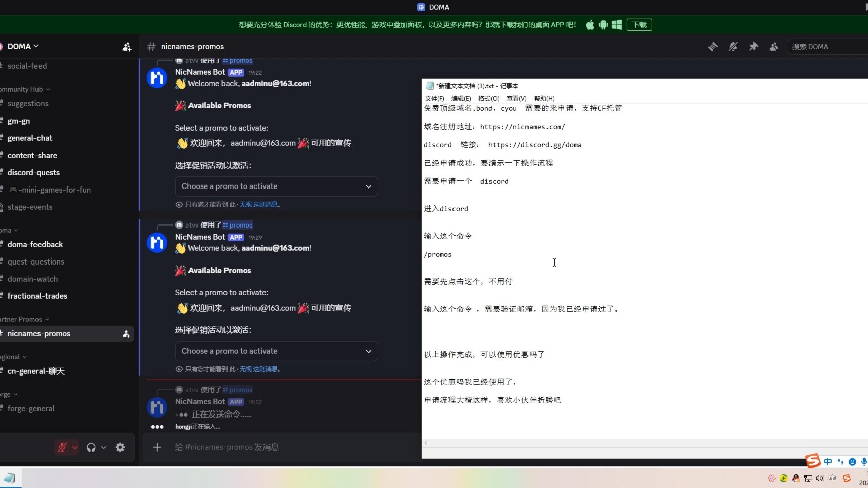868x488 pixels.
Task: Click QQ penguin icon in system tray
Action: point(796,478)
